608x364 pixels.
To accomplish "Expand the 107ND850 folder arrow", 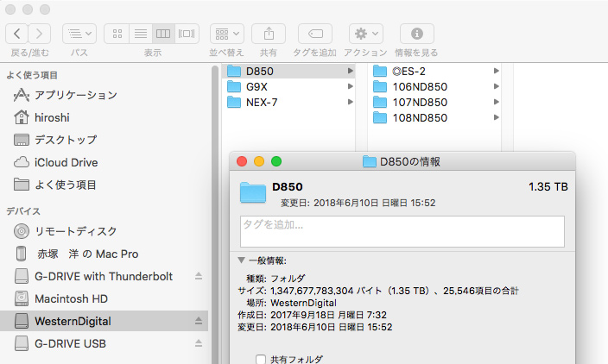I will pos(496,102).
